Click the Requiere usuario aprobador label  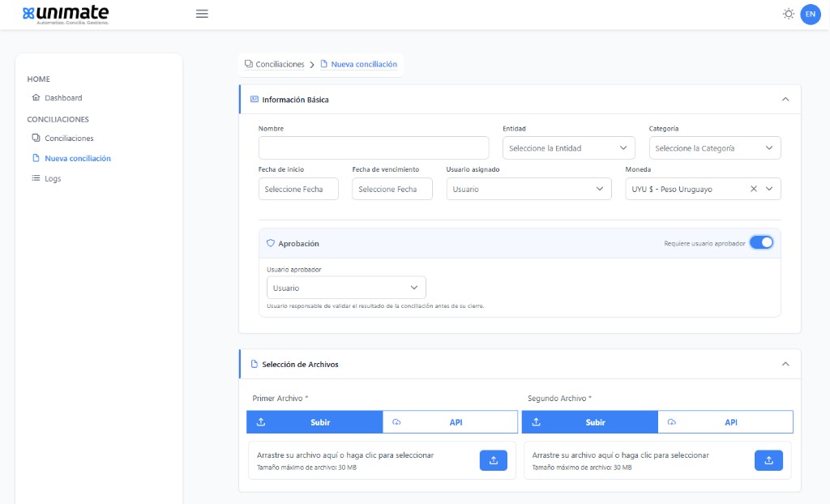[704, 244]
